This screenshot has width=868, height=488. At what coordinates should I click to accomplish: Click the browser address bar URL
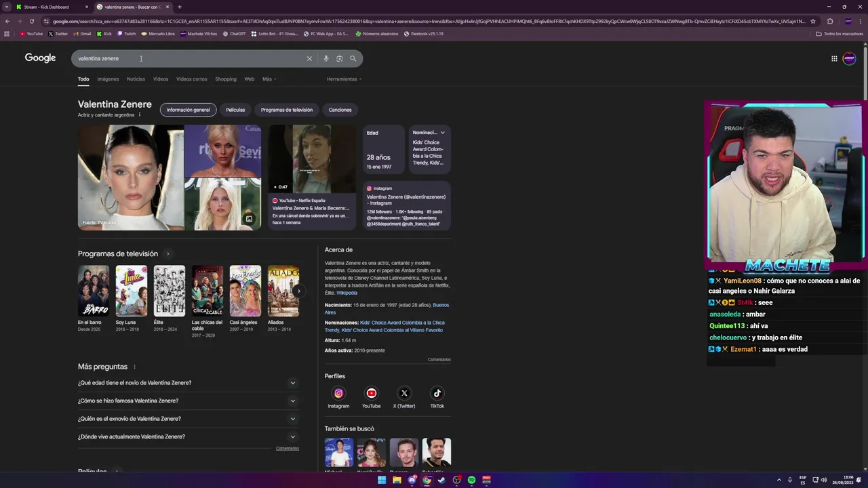tap(427, 21)
